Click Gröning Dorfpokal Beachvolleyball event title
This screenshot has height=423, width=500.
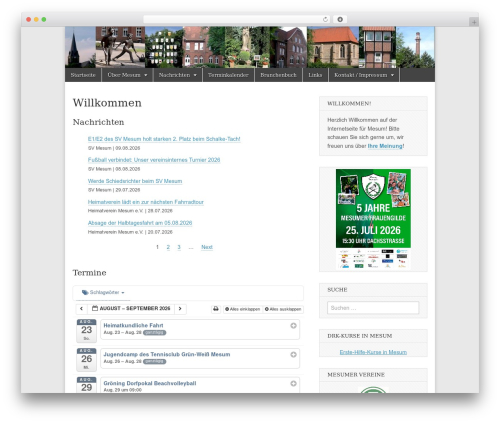[150, 383]
